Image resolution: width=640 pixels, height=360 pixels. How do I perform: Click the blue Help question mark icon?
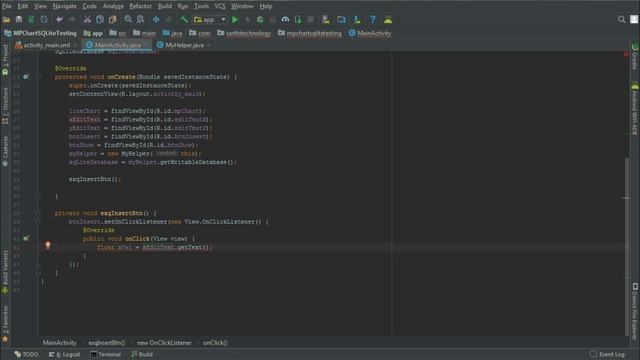coord(373,20)
